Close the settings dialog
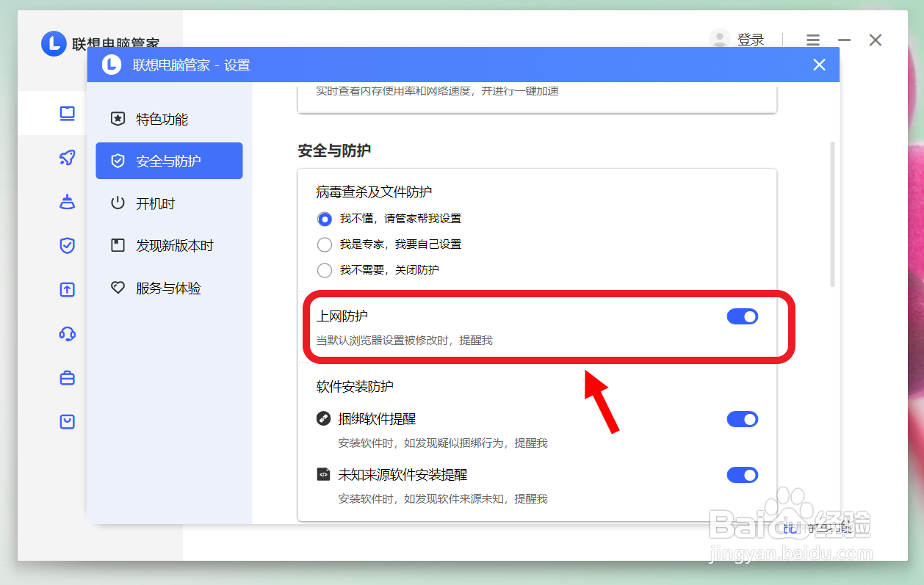 pyautogui.click(x=820, y=65)
